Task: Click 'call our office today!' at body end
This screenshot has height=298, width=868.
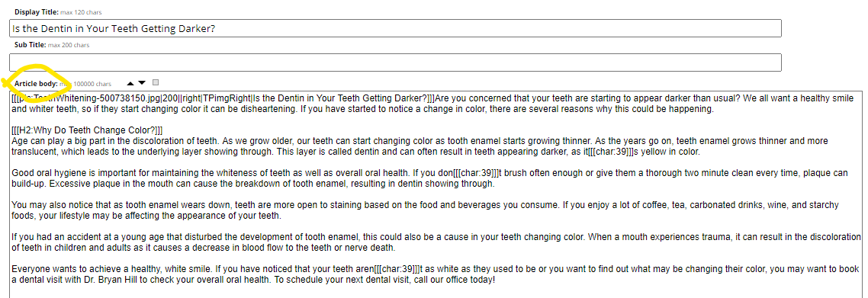Action: pyautogui.click(x=453, y=280)
